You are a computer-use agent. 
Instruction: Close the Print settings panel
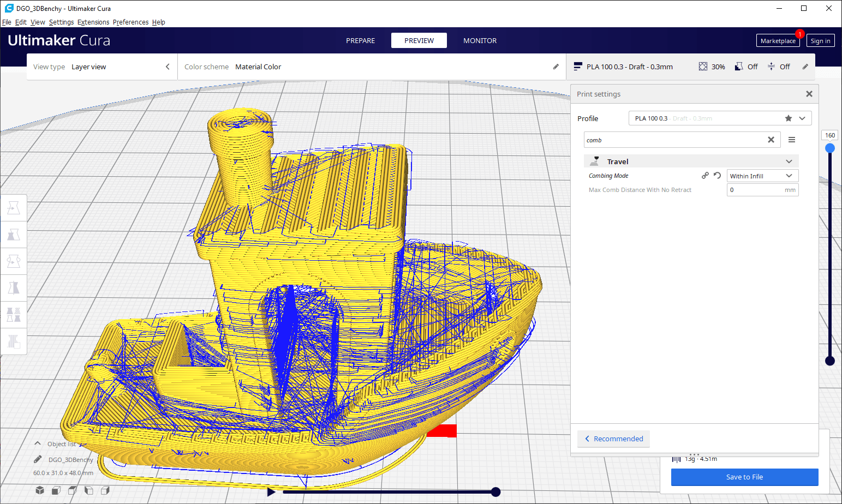tap(809, 94)
